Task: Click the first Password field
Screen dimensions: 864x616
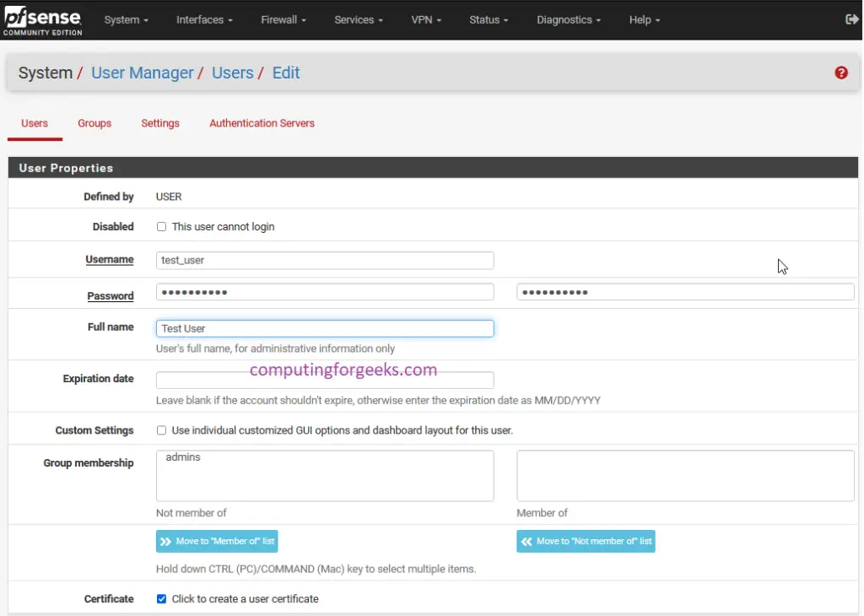Action: (x=325, y=292)
